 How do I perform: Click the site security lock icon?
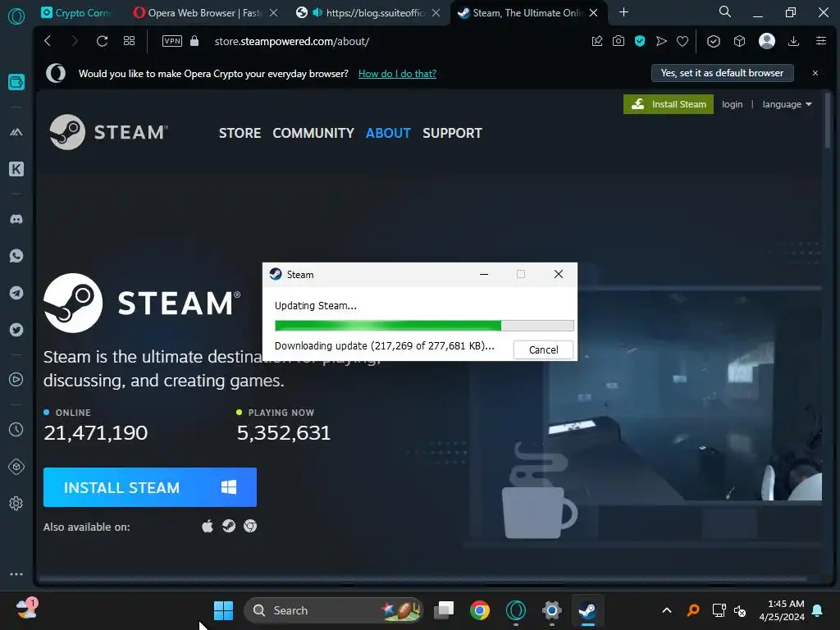click(x=194, y=41)
